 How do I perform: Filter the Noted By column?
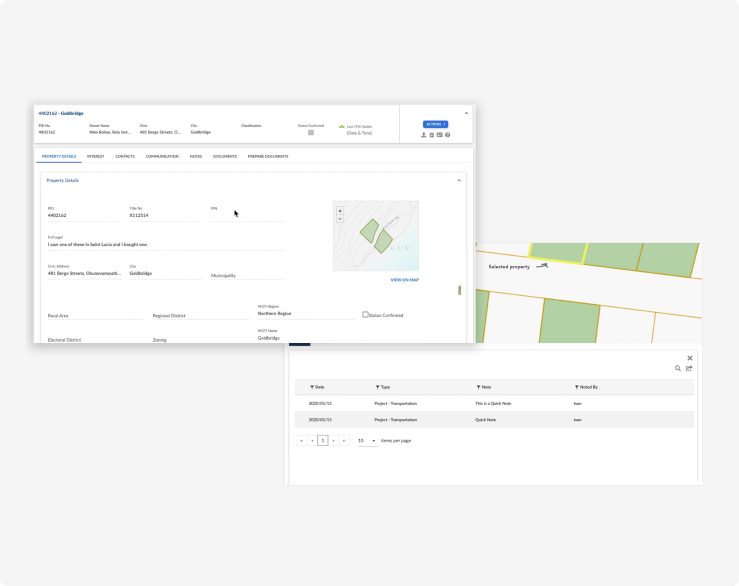click(x=576, y=387)
